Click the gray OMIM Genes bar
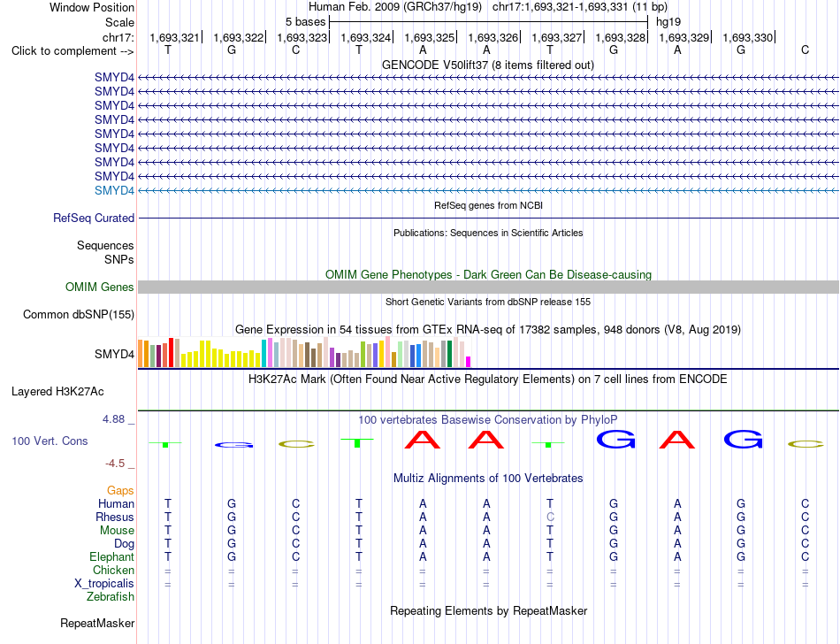840x644 pixels. click(488, 287)
